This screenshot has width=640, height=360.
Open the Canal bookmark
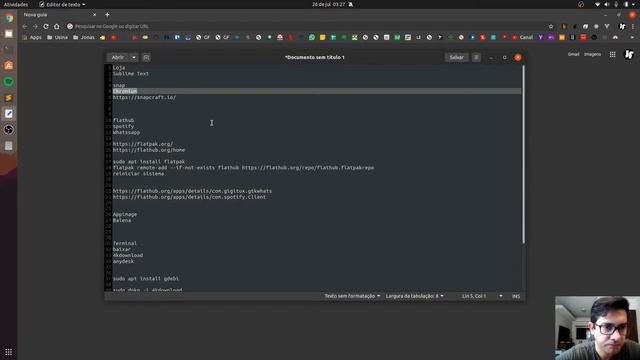click(x=523, y=37)
